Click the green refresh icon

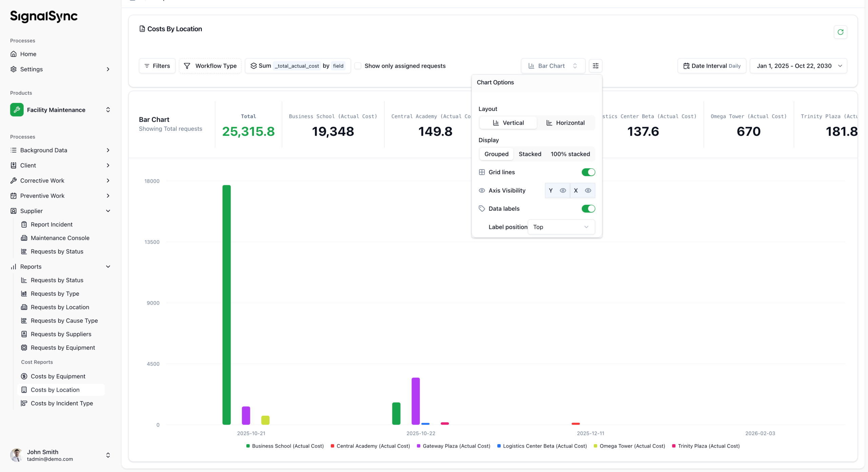click(x=840, y=32)
